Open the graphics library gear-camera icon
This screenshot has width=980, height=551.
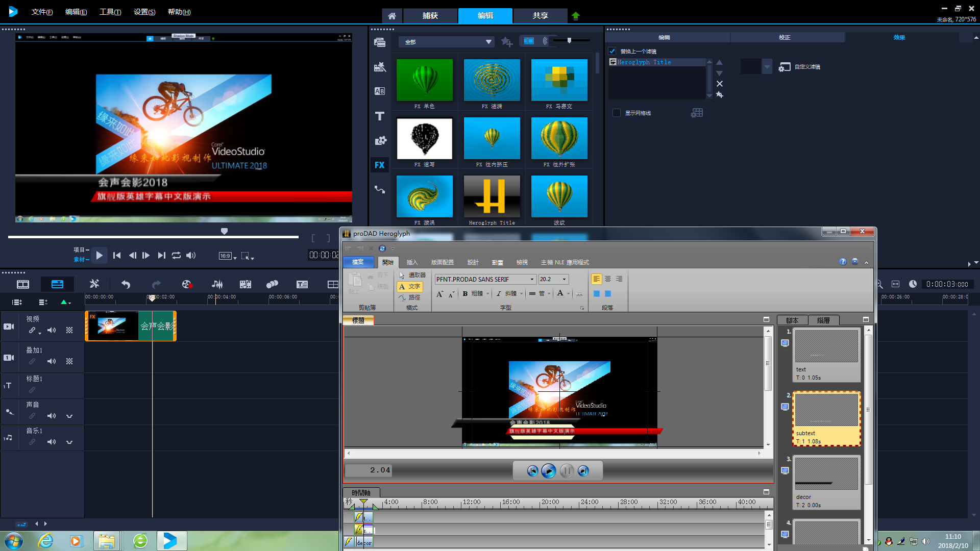tap(380, 141)
